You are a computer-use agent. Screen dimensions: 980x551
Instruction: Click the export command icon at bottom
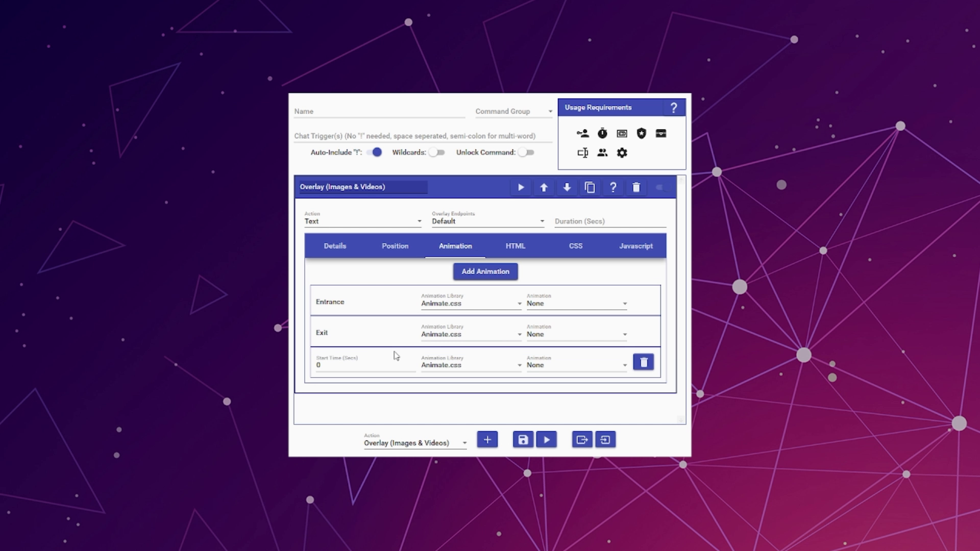click(582, 440)
